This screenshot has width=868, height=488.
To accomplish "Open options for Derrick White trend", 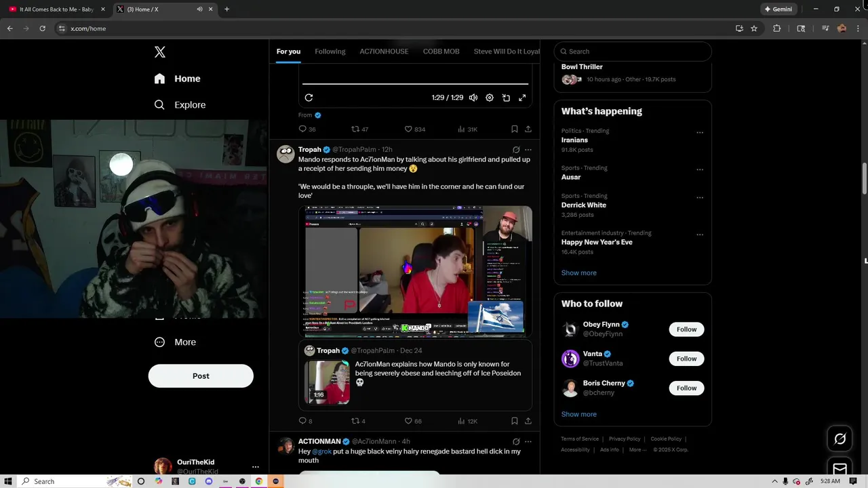I will [700, 198].
